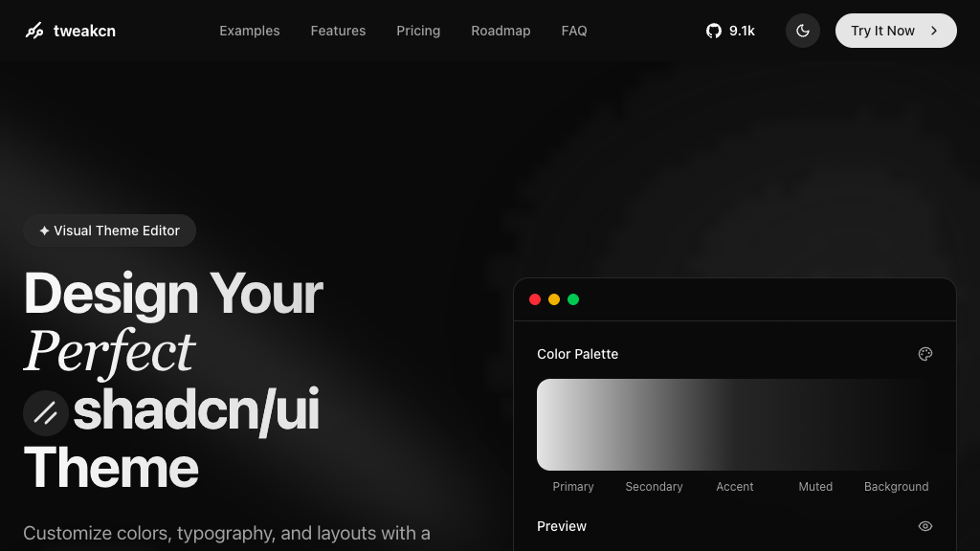Click the green window dot

coord(573,299)
